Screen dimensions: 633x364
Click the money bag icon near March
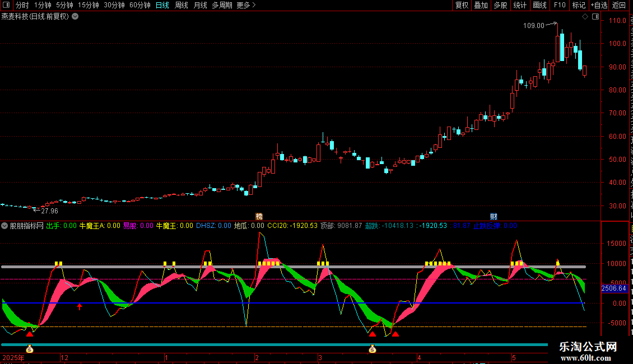[372, 349]
